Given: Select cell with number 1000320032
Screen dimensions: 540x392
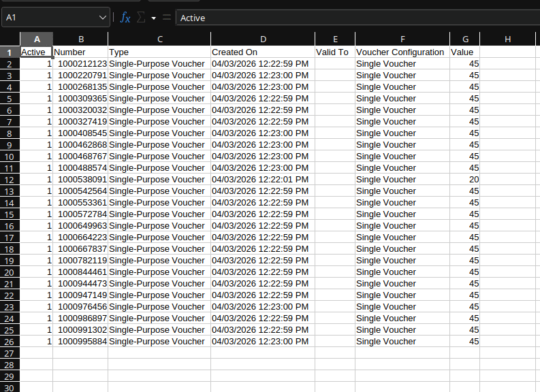Looking at the screenshot, I should [80, 110].
